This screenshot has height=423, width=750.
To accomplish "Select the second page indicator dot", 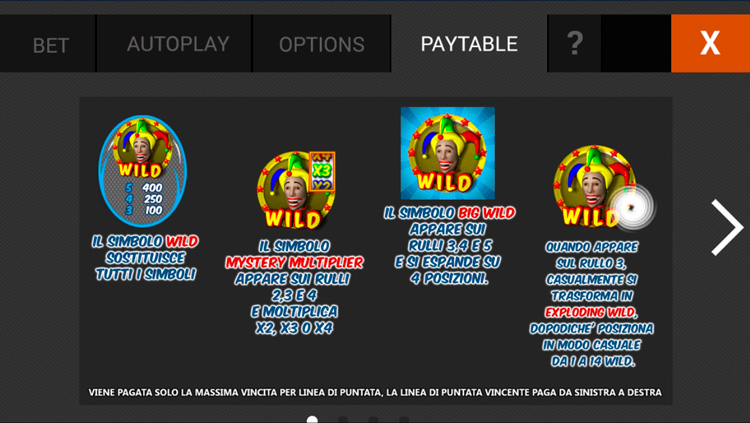I will pos(343,420).
